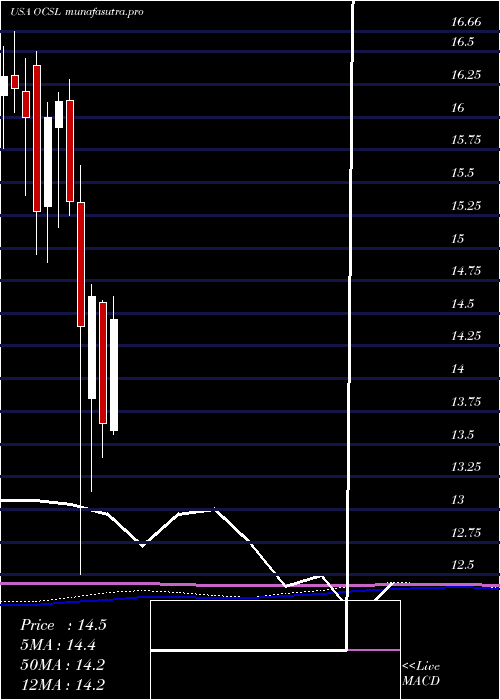This screenshot has height=700, width=500.
Task: Click the '5MA : 14.4' readout
Action: [x=58, y=645]
